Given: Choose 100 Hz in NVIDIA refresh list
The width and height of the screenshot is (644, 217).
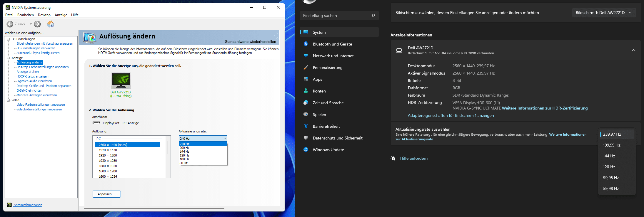Looking at the screenshot, I should coord(203,159).
